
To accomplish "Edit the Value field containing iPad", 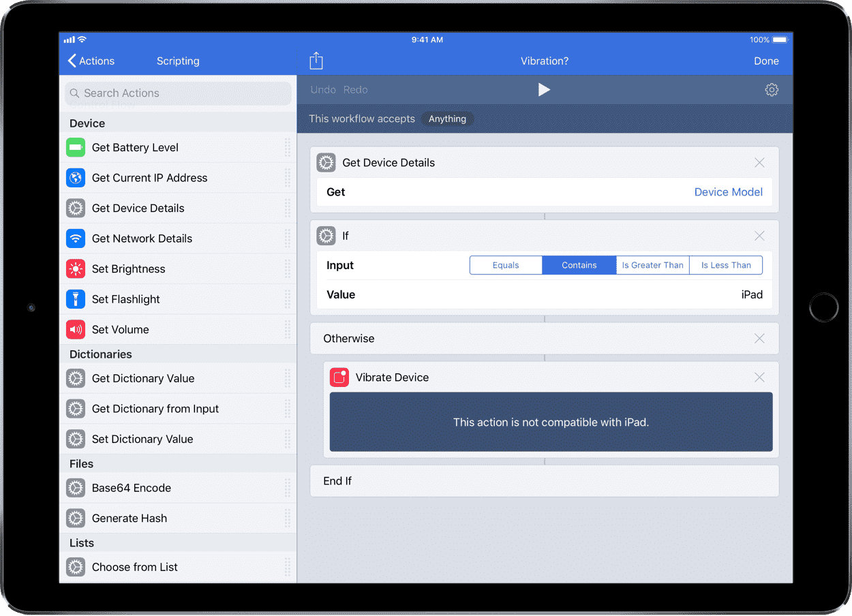I will click(x=545, y=295).
